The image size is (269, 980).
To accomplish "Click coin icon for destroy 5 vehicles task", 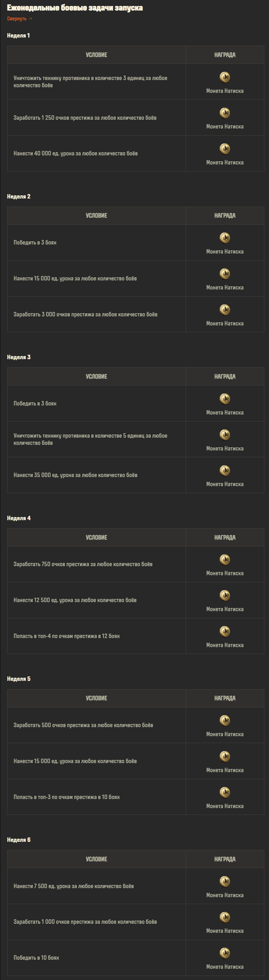I will (225, 435).
